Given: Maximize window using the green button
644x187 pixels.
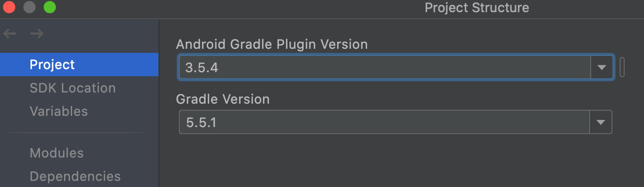Looking at the screenshot, I should [49, 8].
